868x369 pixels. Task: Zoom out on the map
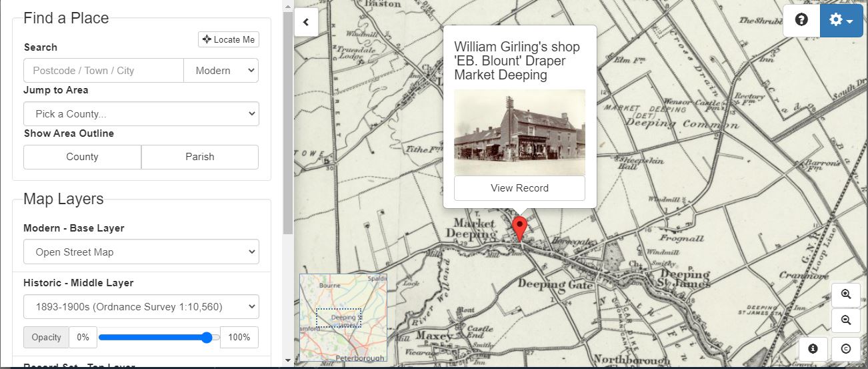point(846,320)
